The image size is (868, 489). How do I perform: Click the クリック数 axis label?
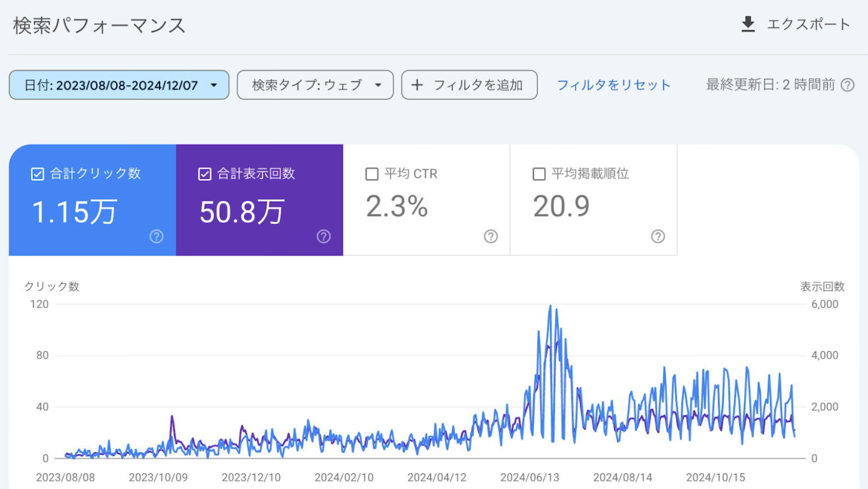pyautogui.click(x=52, y=286)
